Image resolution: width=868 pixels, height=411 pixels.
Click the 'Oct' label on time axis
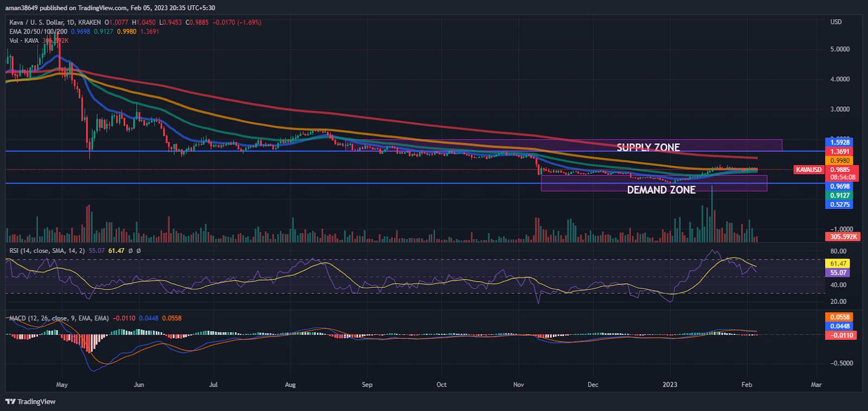tap(442, 385)
